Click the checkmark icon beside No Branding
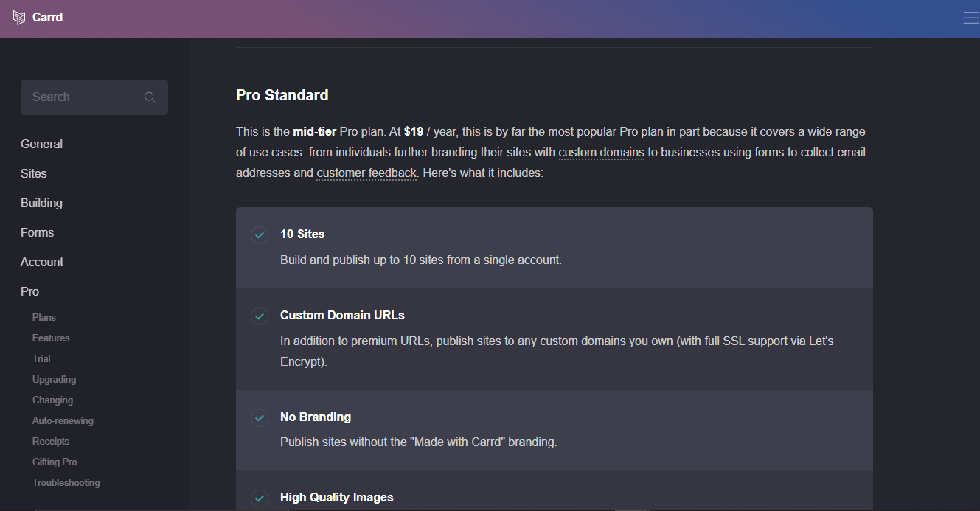The width and height of the screenshot is (980, 511). pyautogui.click(x=260, y=418)
